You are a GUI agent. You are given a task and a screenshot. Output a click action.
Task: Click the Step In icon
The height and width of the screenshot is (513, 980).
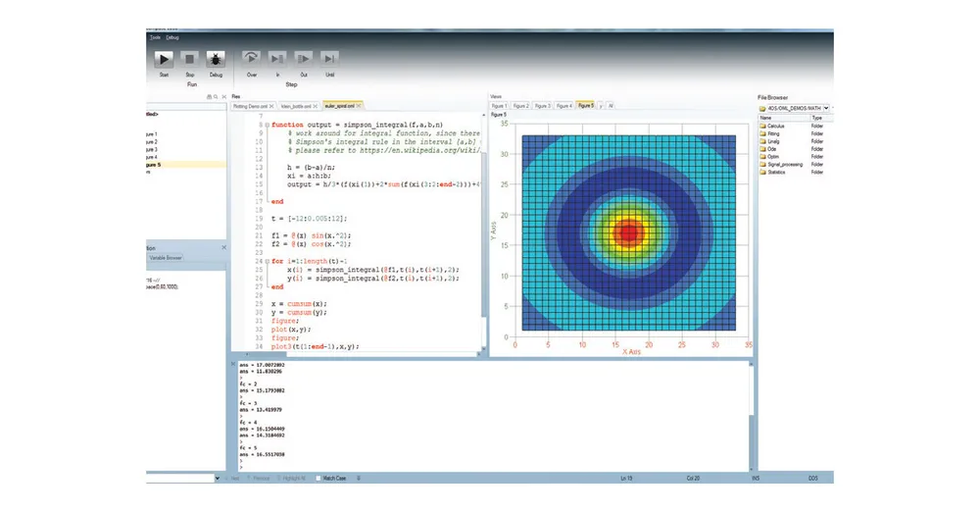pyautogui.click(x=277, y=59)
